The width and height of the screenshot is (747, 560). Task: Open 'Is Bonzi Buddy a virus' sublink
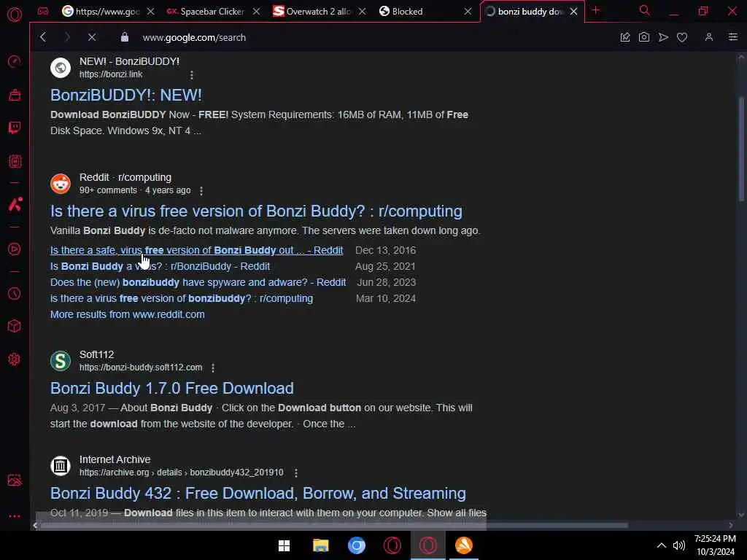click(160, 266)
